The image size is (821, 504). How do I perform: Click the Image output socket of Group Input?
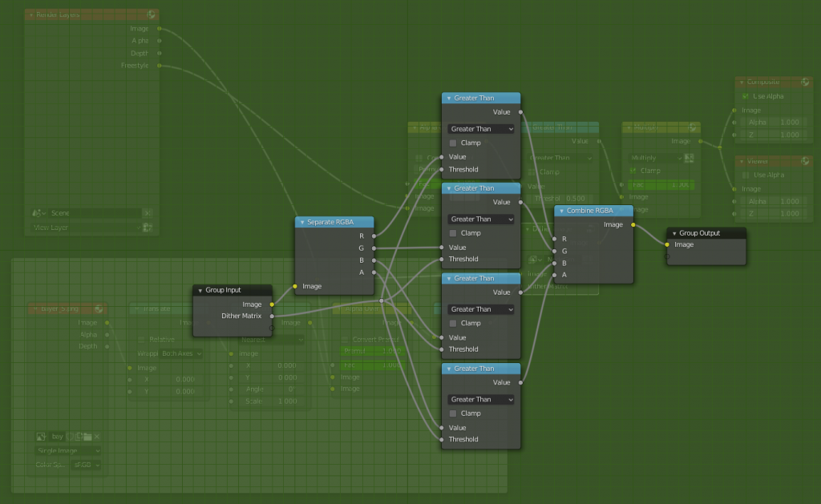point(272,304)
